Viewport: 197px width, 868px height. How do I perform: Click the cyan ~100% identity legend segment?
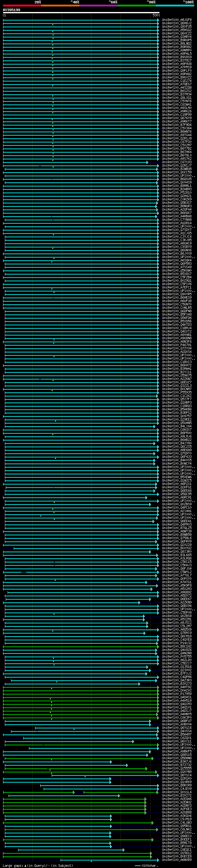click(x=175, y=6)
